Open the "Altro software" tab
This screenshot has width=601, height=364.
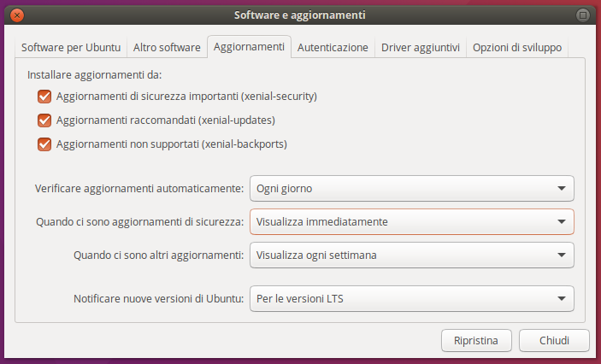coord(167,48)
